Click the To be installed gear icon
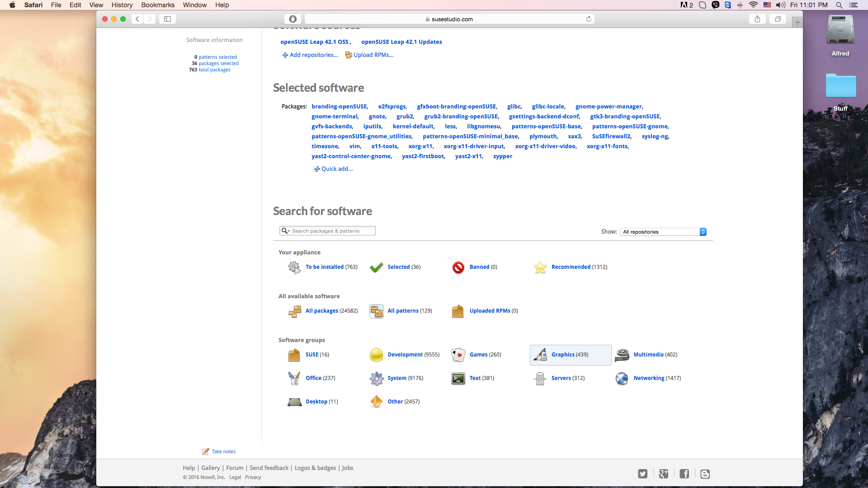The height and width of the screenshot is (488, 868). 294,267
